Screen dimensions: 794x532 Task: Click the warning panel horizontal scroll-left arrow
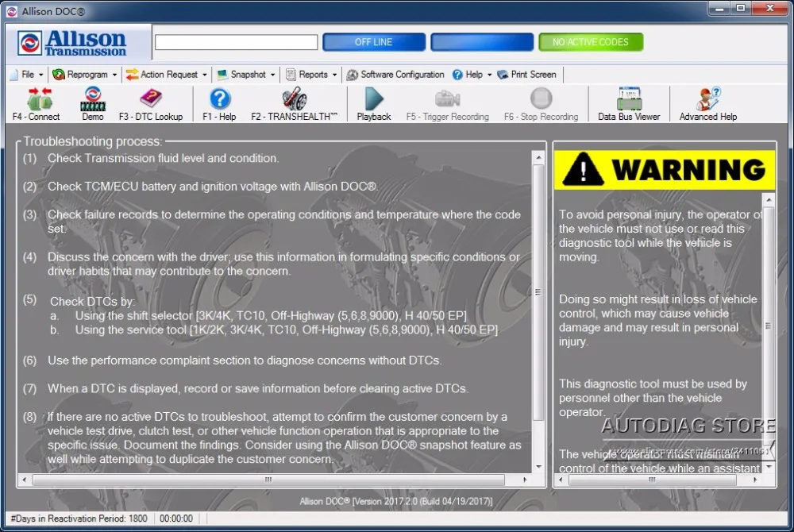(561, 480)
